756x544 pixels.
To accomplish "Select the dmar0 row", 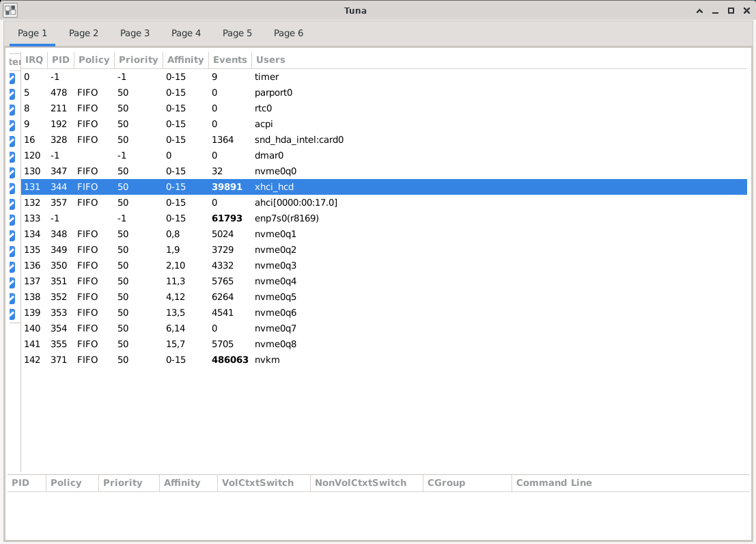I will click(384, 155).
